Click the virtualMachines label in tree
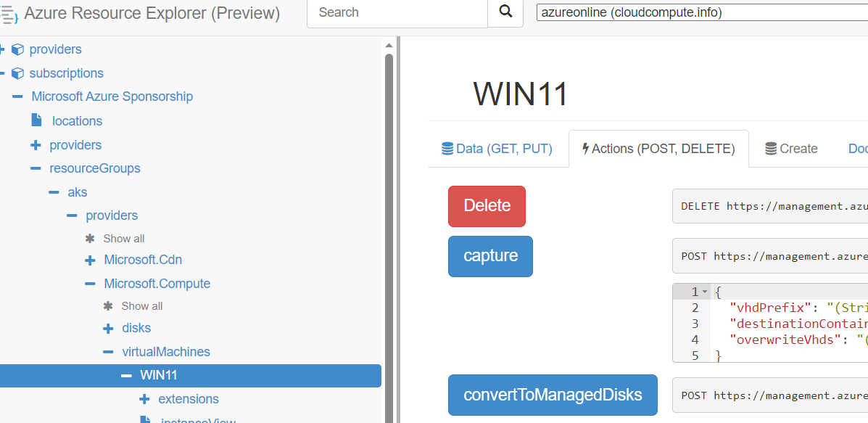This screenshot has width=868, height=423. (166, 352)
